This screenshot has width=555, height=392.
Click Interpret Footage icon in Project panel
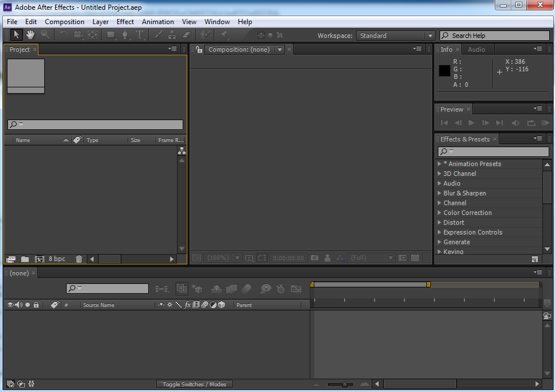(11, 259)
